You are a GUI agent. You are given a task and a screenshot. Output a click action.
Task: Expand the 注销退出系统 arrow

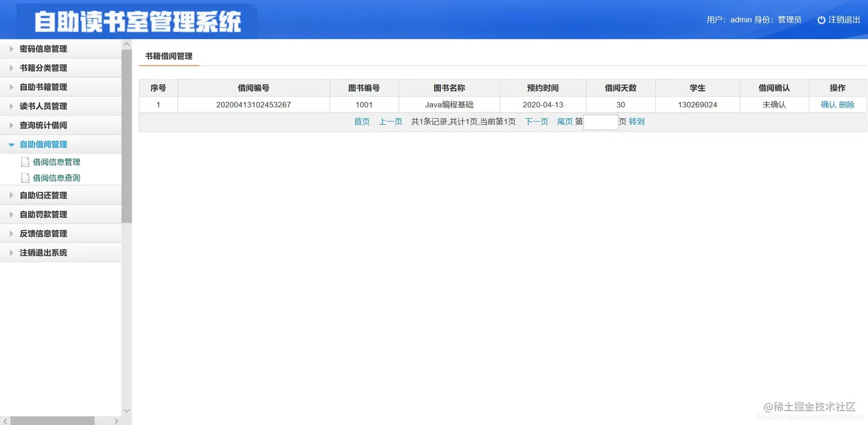point(11,253)
